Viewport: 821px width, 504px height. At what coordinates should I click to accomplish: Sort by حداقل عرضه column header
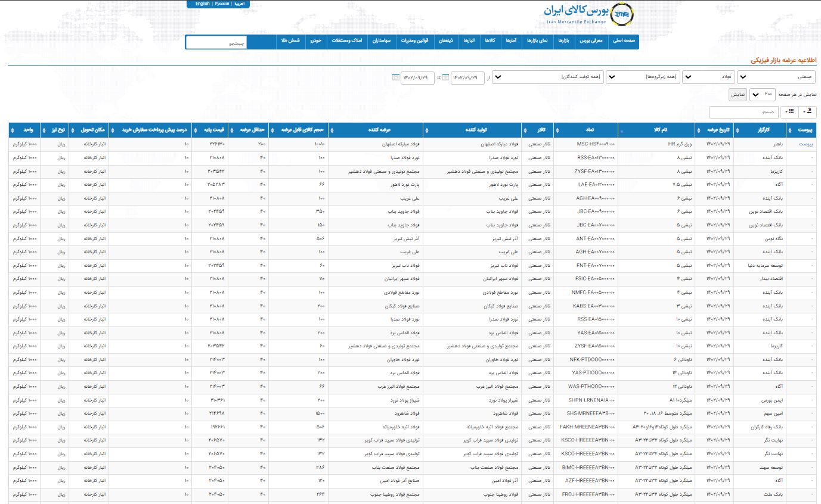pos(249,130)
